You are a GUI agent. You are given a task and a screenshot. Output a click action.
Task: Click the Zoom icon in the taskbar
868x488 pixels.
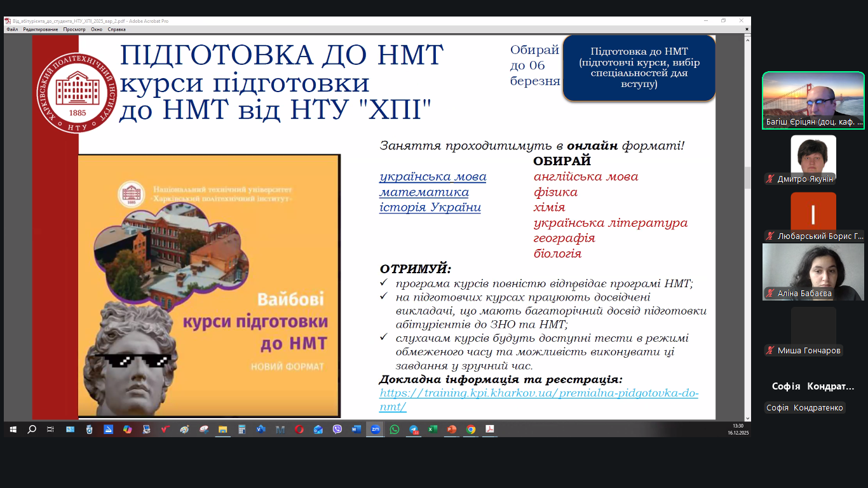click(x=375, y=430)
